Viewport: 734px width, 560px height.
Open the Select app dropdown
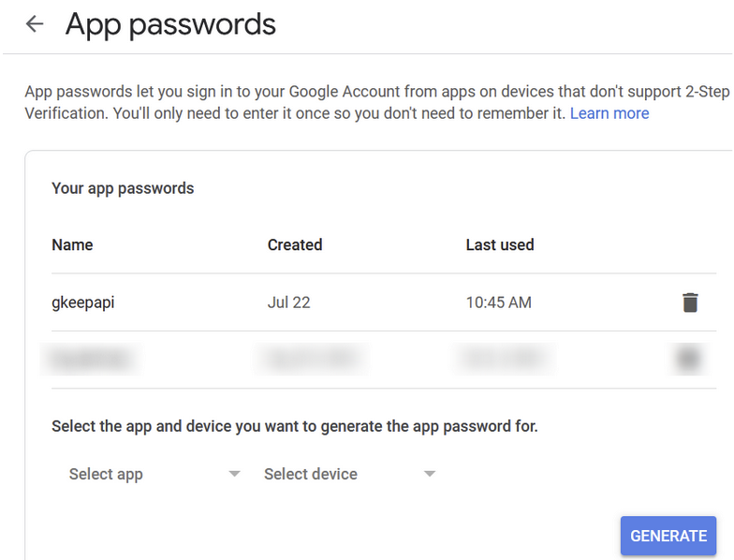[x=154, y=474]
